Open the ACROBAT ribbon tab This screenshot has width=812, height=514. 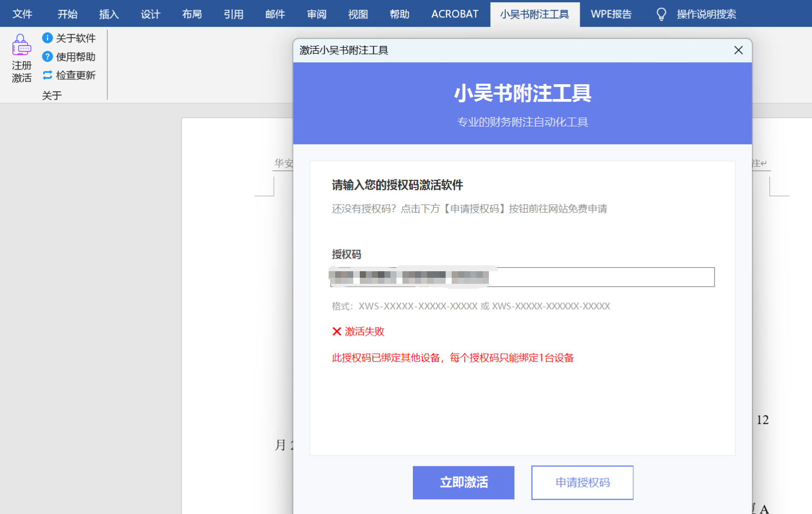pyautogui.click(x=454, y=14)
